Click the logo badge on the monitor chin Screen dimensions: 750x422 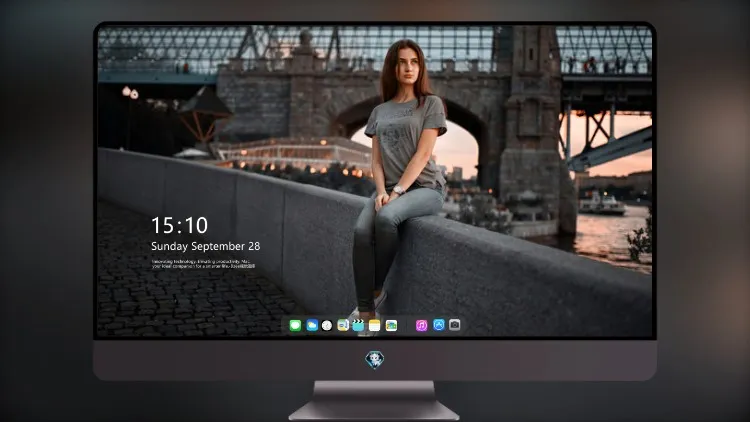pos(375,360)
